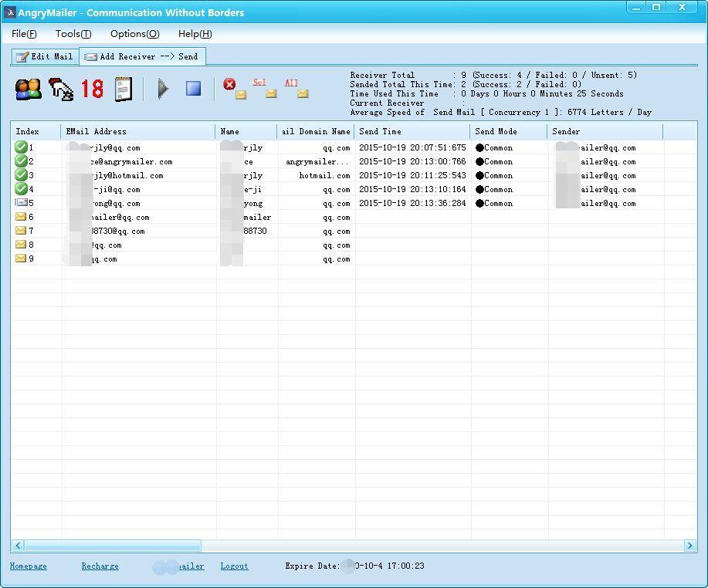The image size is (708, 588).
Task: Click the Common send mode of row 5
Action: click(x=494, y=203)
